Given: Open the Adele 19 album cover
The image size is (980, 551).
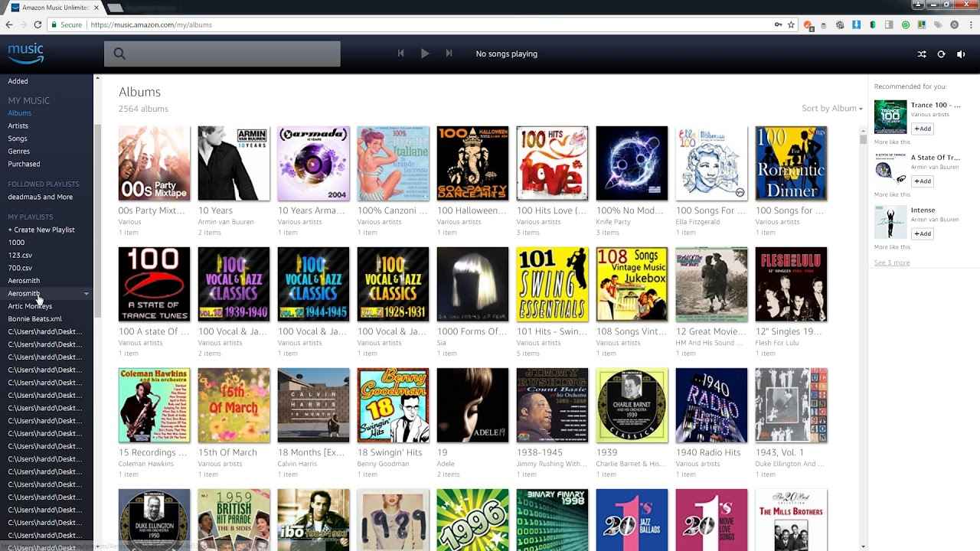Looking at the screenshot, I should pos(472,405).
